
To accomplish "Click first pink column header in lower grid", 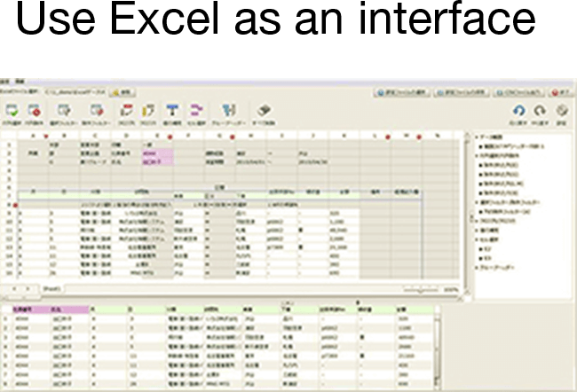I will pos(31,310).
